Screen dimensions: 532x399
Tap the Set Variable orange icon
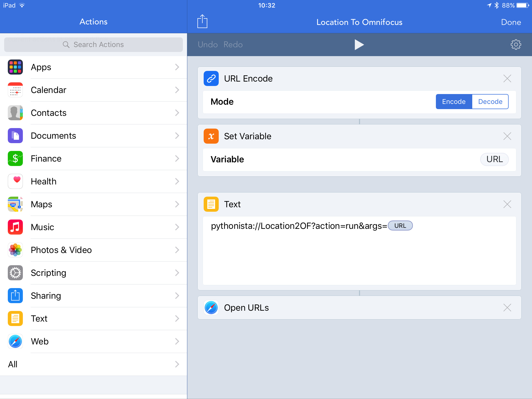tap(211, 136)
